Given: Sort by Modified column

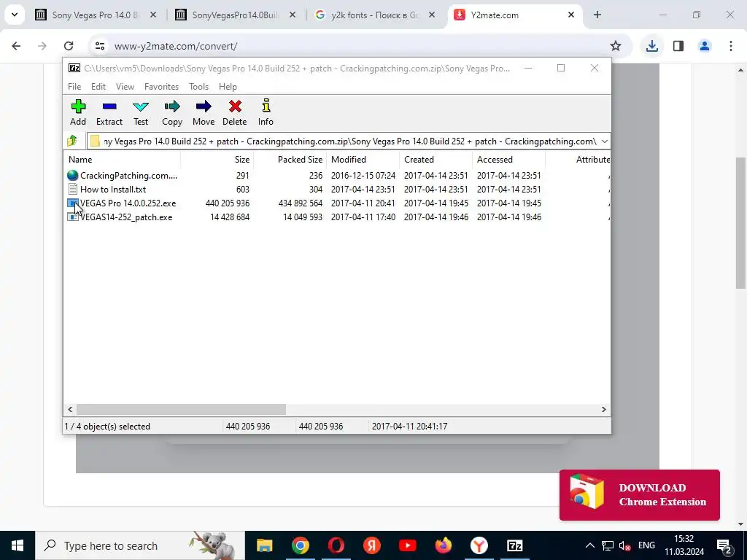Looking at the screenshot, I should click(363, 160).
